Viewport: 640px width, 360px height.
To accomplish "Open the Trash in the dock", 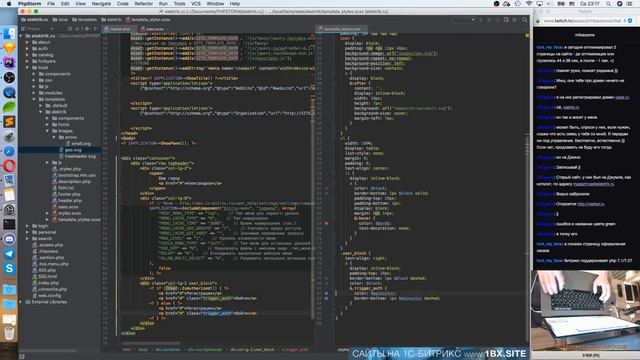I will pos(9,333).
